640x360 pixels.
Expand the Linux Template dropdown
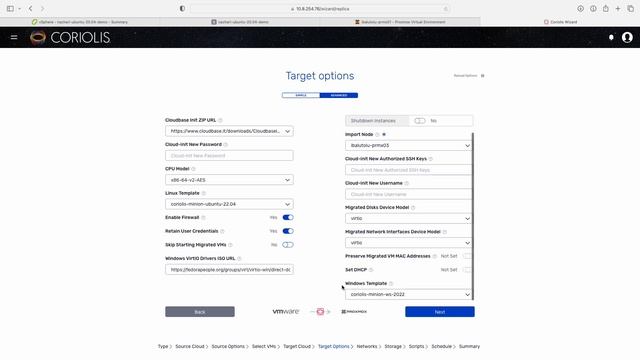pyautogui.click(x=287, y=204)
